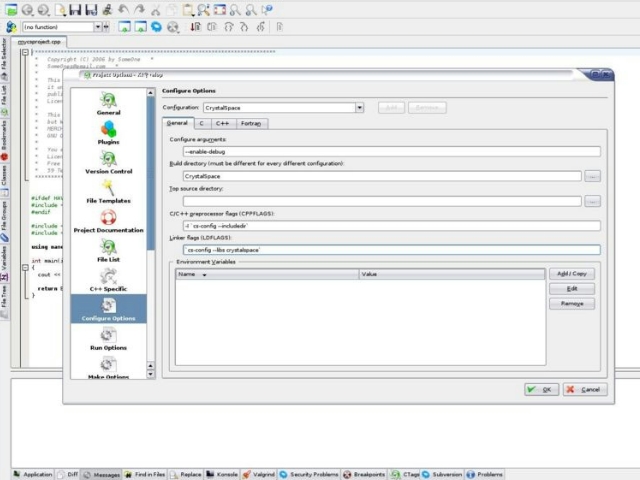The image size is (640, 480).
Task: Open the Valgrind bottom panel tab
Action: pyautogui.click(x=260, y=474)
